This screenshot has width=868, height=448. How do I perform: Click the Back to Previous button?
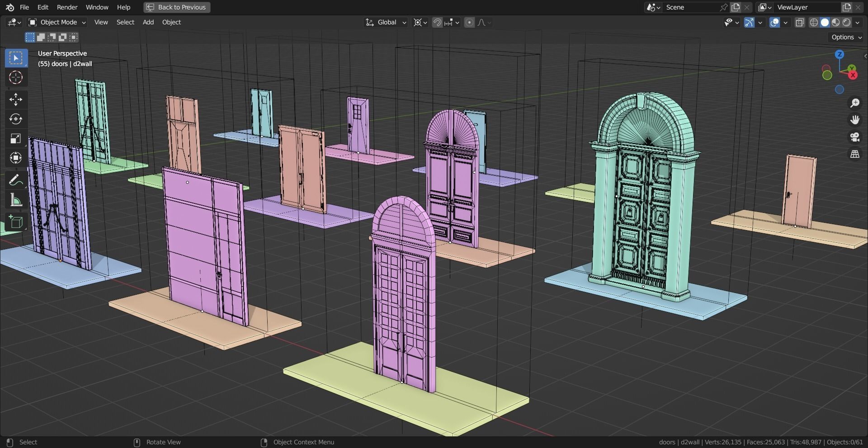point(177,7)
